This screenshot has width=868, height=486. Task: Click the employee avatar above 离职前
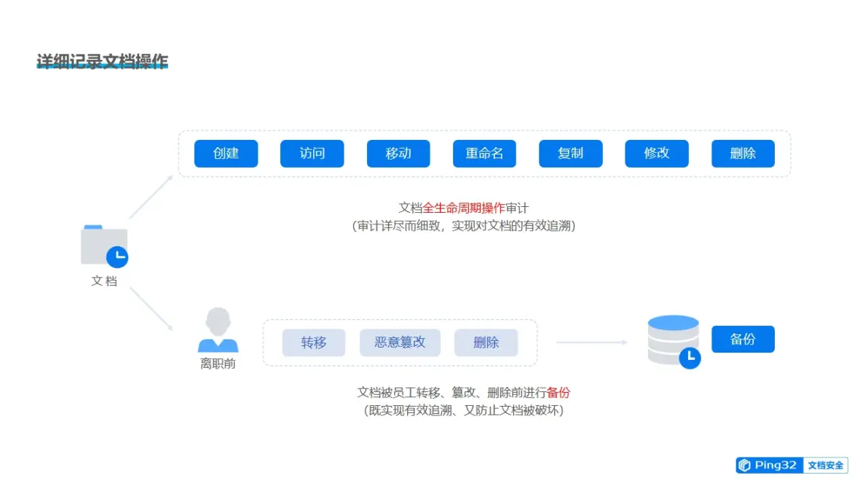tap(218, 329)
